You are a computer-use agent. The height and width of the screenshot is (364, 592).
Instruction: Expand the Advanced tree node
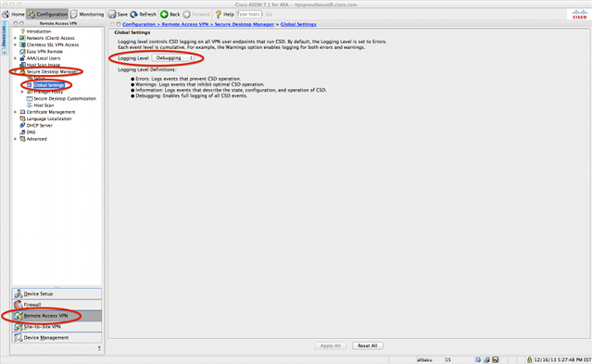(15, 139)
